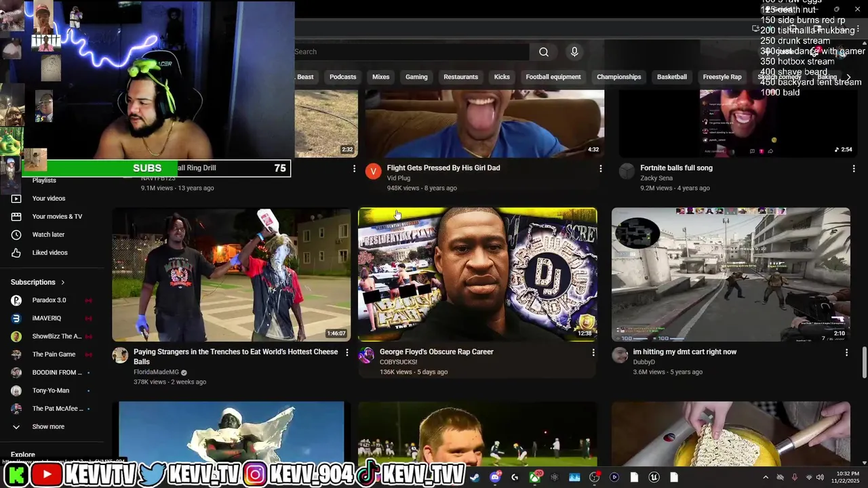Open COBYSUCKS! channel avatar
Viewport: 868px width, 488px height.
tap(366, 355)
